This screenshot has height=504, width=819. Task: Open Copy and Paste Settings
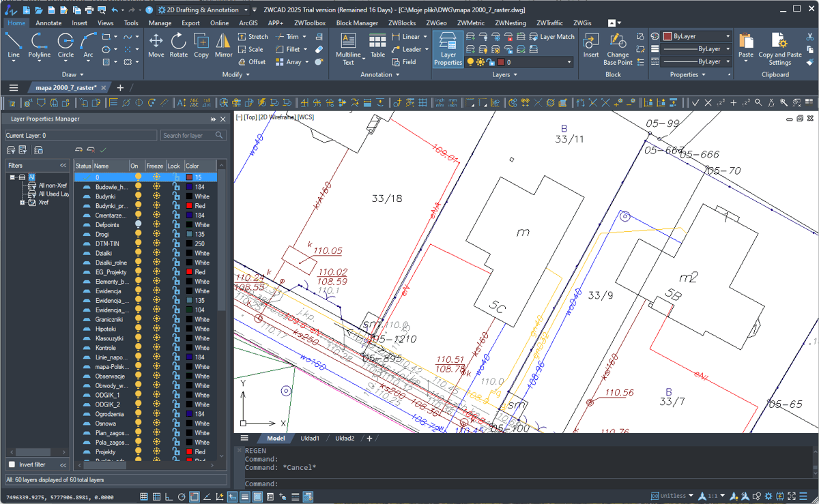coord(780,48)
